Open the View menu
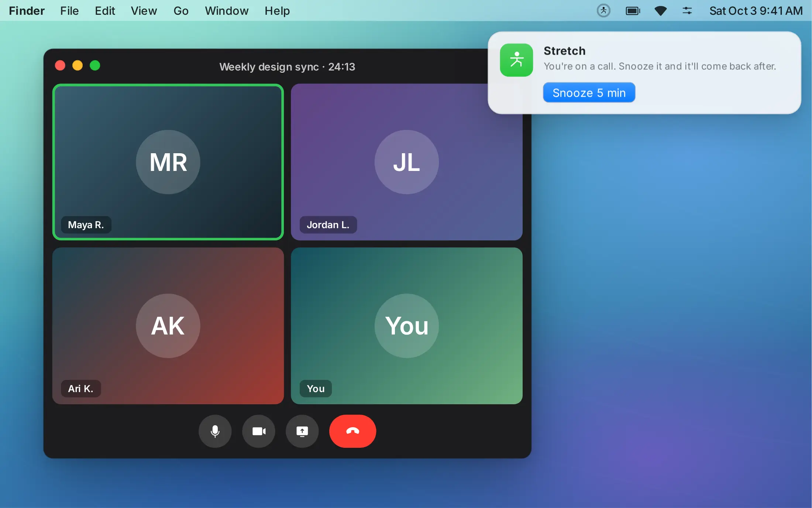The width and height of the screenshot is (812, 508). [x=144, y=11]
